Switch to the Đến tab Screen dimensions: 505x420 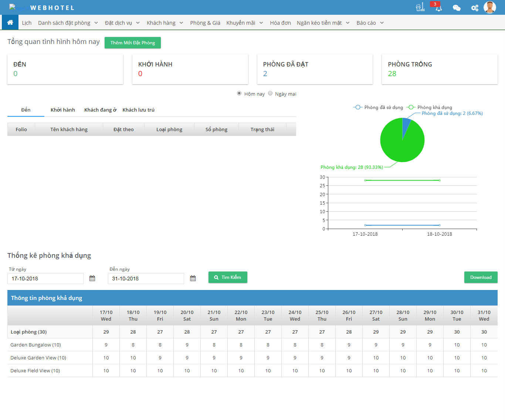[x=26, y=110]
